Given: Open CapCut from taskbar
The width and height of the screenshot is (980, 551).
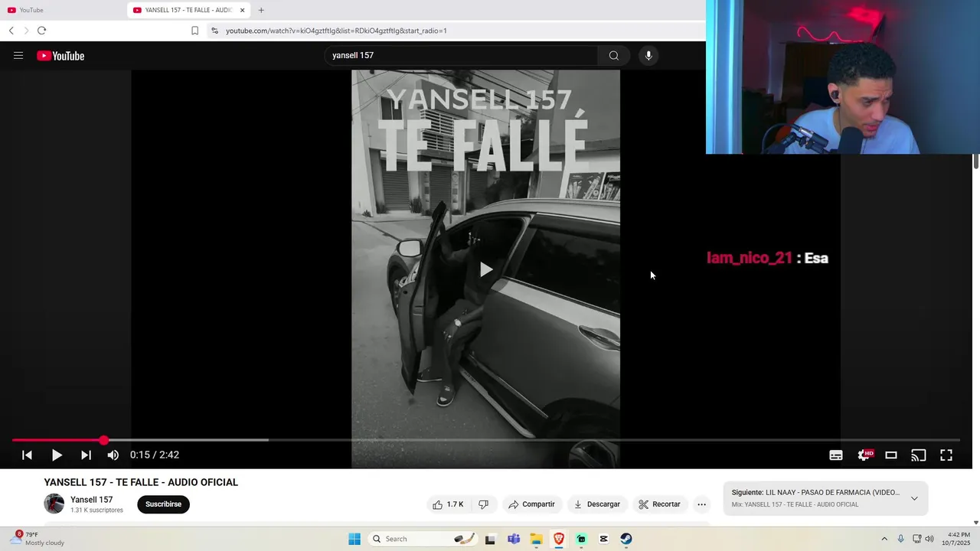Looking at the screenshot, I should coord(603,539).
